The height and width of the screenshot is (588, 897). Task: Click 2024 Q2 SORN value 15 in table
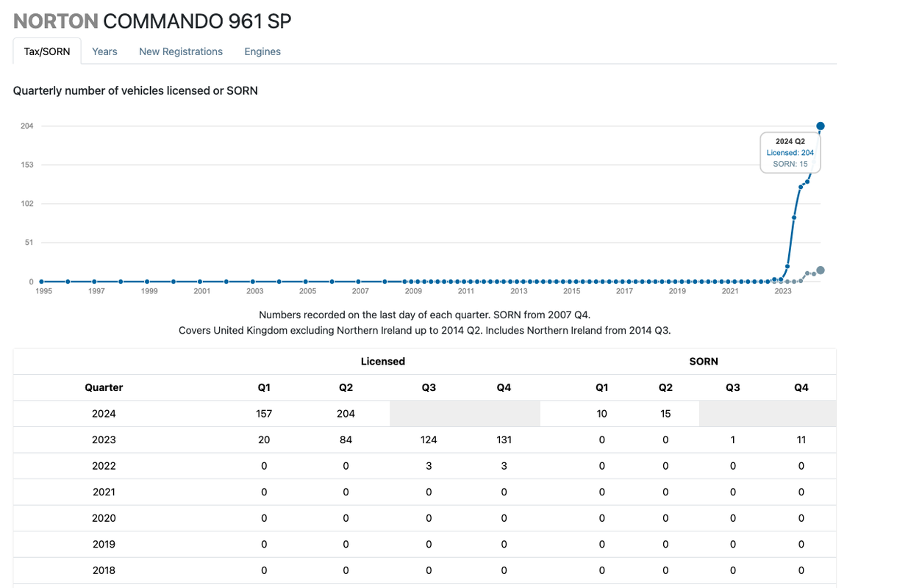(665, 414)
